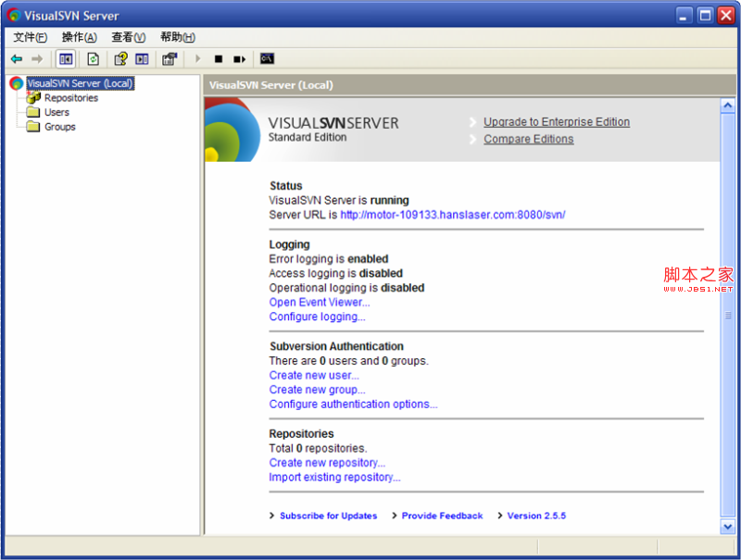Click 'There are 0 users and 0 groups' text
The height and width of the screenshot is (560, 741).
[349, 361]
